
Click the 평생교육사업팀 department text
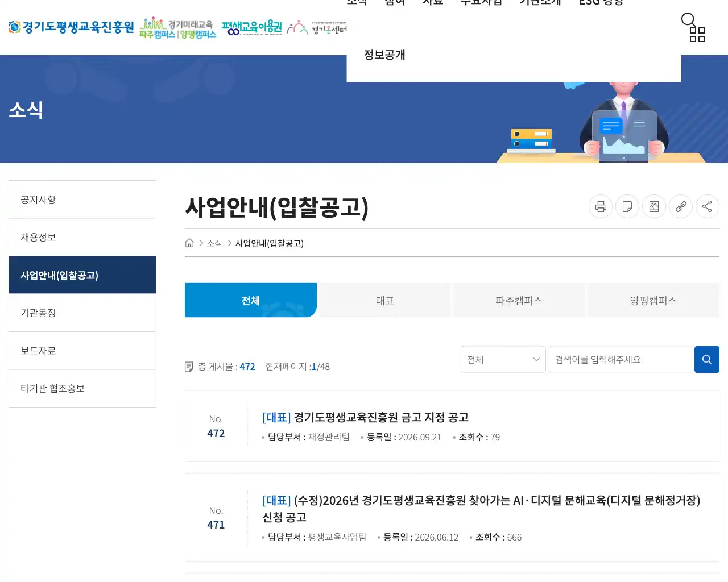(337, 537)
